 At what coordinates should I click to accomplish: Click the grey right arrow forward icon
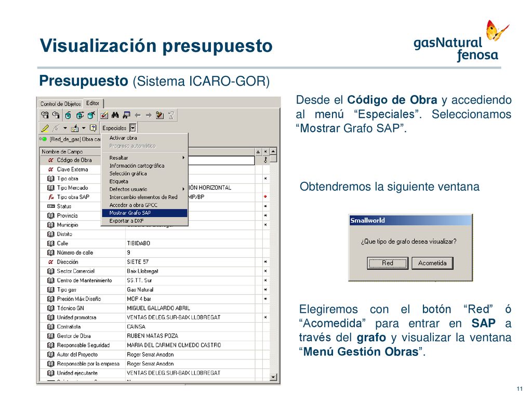(149, 115)
